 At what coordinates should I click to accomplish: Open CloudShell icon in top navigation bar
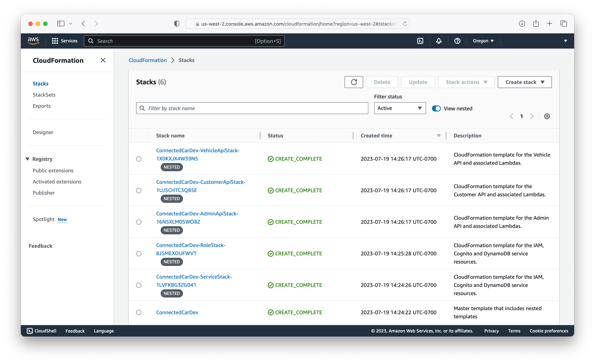tap(420, 41)
